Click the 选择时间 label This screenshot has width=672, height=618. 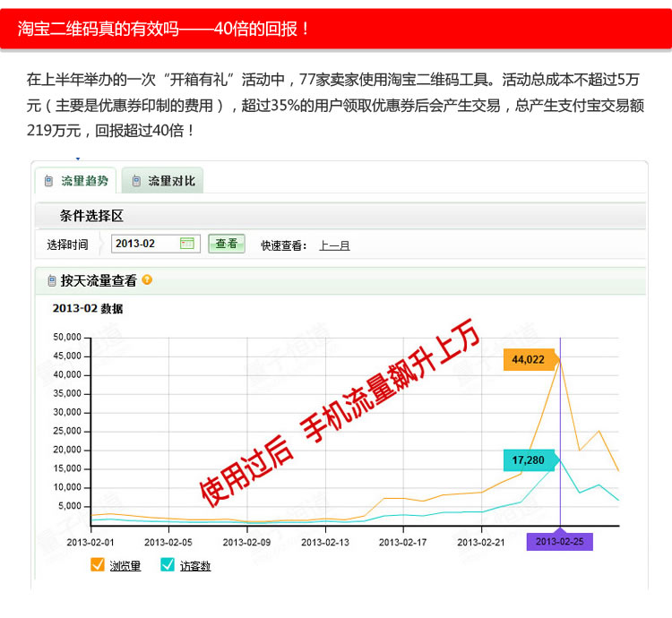67,245
